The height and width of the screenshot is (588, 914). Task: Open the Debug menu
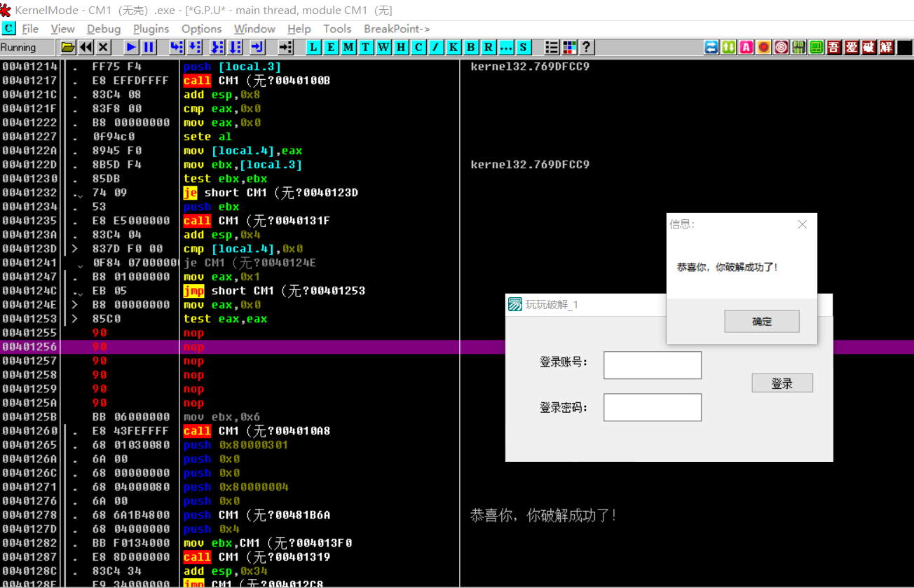(x=104, y=29)
